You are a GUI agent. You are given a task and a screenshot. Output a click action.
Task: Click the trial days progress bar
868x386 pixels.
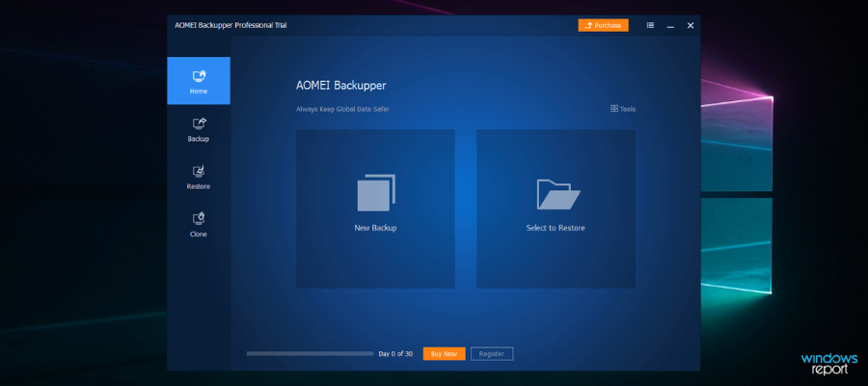tap(310, 353)
